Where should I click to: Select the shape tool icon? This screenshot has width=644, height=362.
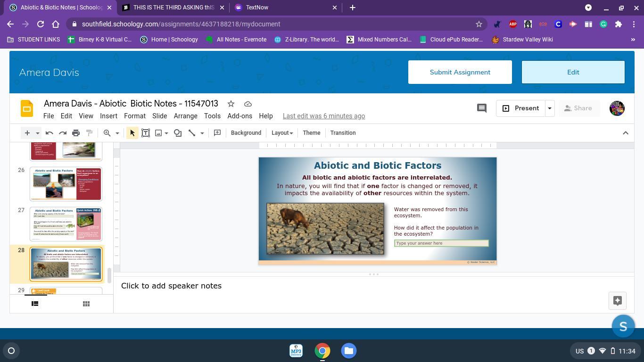(178, 133)
